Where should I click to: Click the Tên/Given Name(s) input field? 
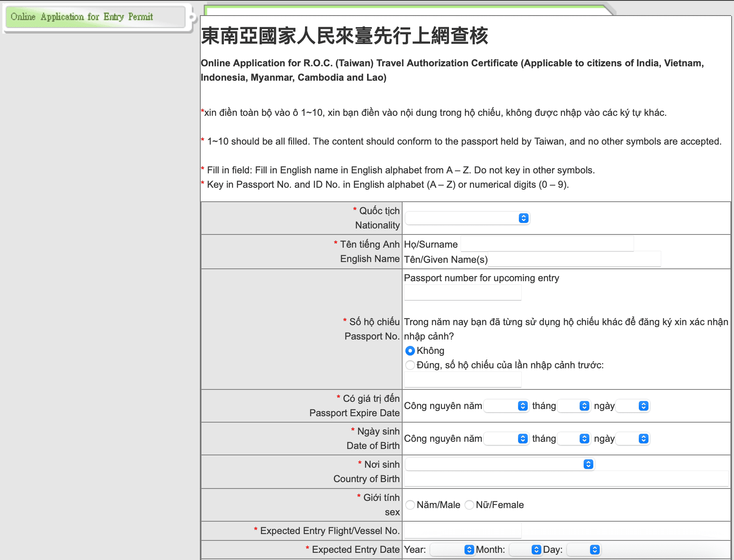point(574,259)
